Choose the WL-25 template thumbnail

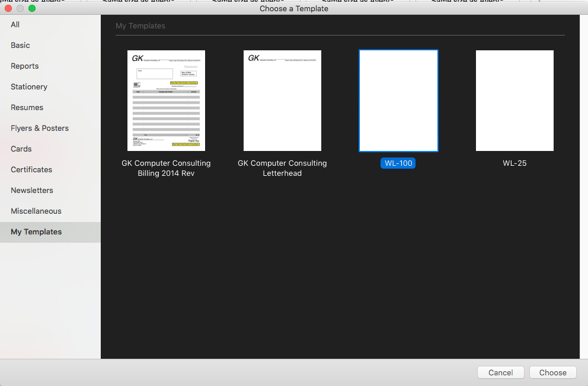pyautogui.click(x=514, y=101)
